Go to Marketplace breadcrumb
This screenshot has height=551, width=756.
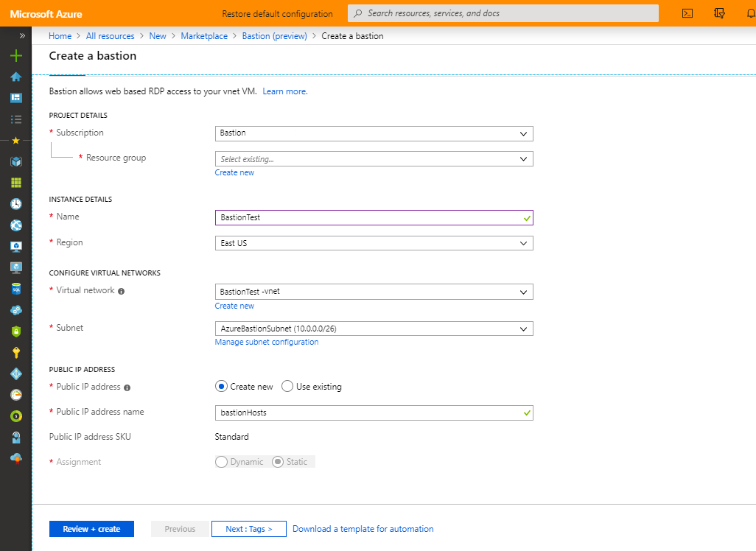point(204,36)
